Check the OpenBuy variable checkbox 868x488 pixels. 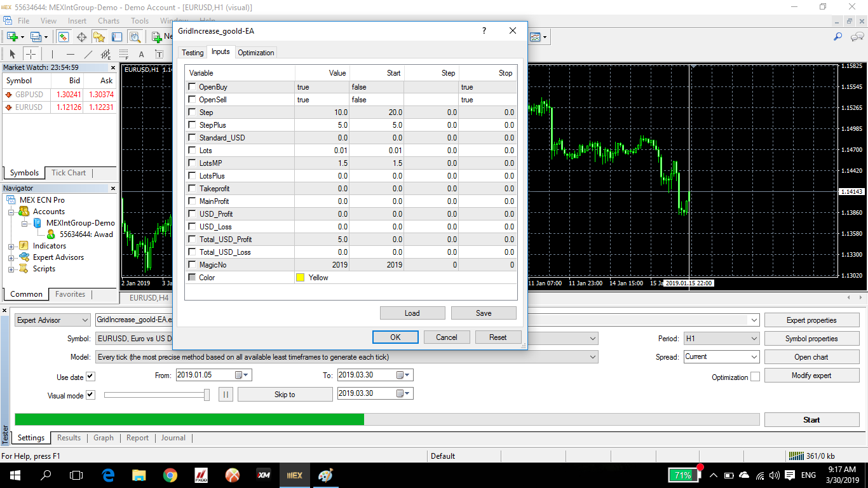(x=192, y=87)
